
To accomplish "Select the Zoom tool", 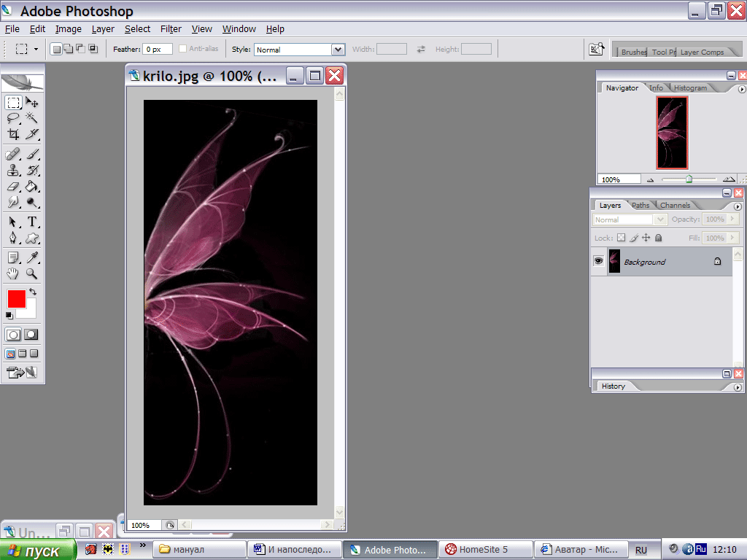I will (32, 273).
